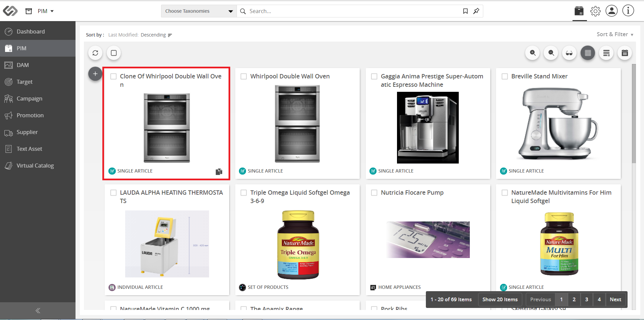This screenshot has height=320, width=644.
Task: Open Text Asset in the sidebar
Action: coord(38,149)
